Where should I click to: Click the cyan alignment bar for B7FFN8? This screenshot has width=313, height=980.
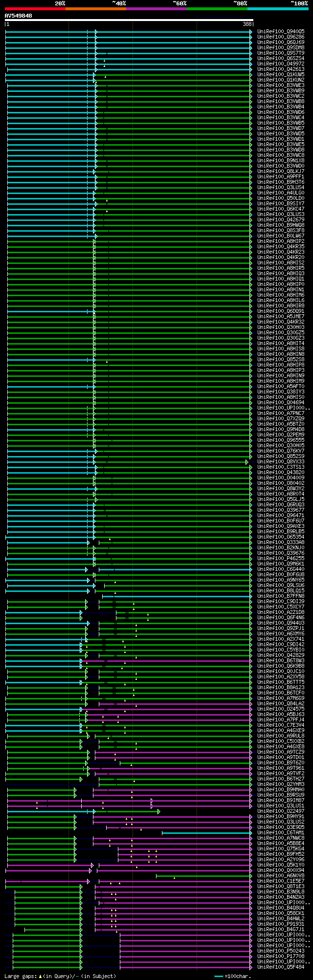[177, 596]
